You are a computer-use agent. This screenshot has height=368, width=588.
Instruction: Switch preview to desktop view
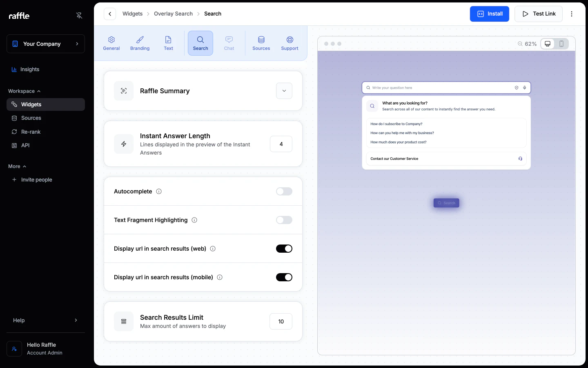(548, 44)
